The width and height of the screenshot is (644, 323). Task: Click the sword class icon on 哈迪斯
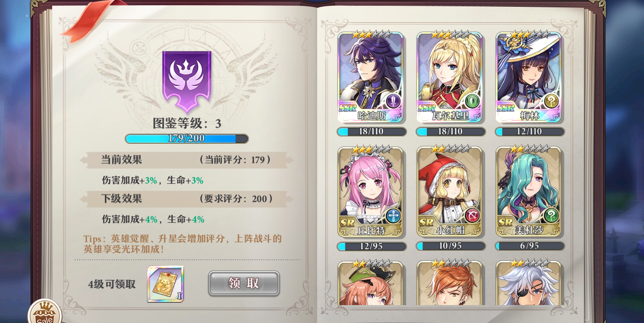pyautogui.click(x=393, y=100)
